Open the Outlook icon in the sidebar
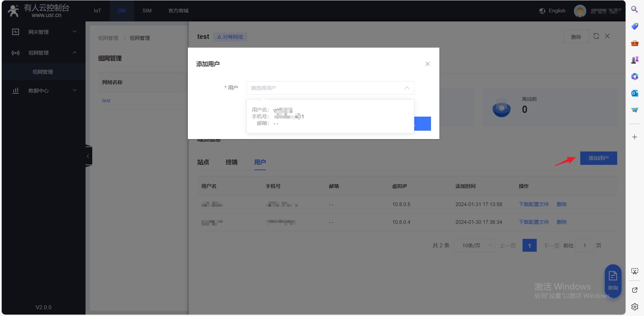The height and width of the screenshot is (316, 644). point(634,93)
